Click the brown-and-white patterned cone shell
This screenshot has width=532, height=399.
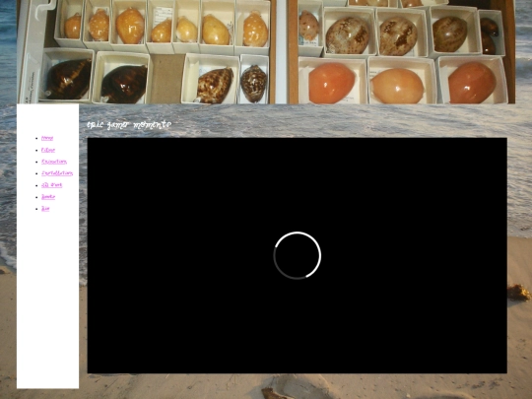215,86
